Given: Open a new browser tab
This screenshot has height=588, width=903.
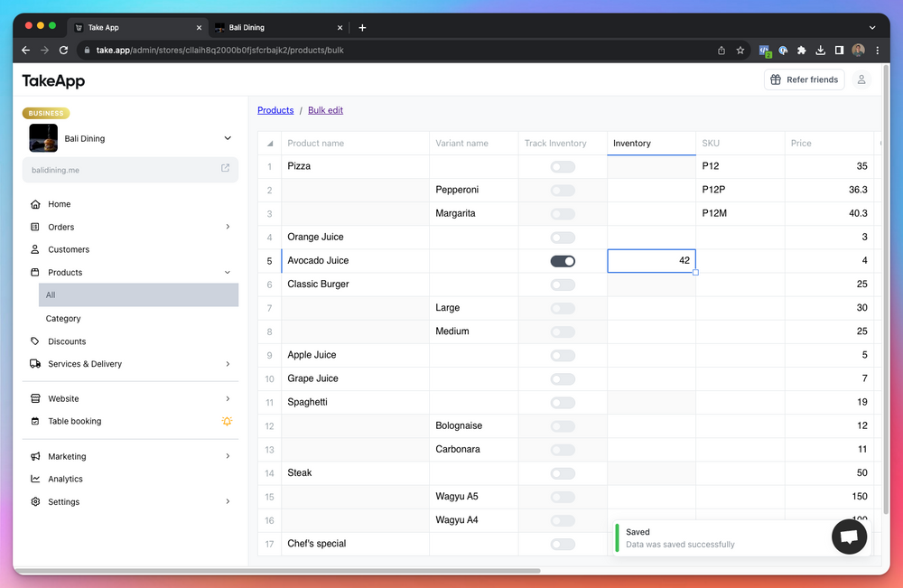Looking at the screenshot, I should coord(362,27).
